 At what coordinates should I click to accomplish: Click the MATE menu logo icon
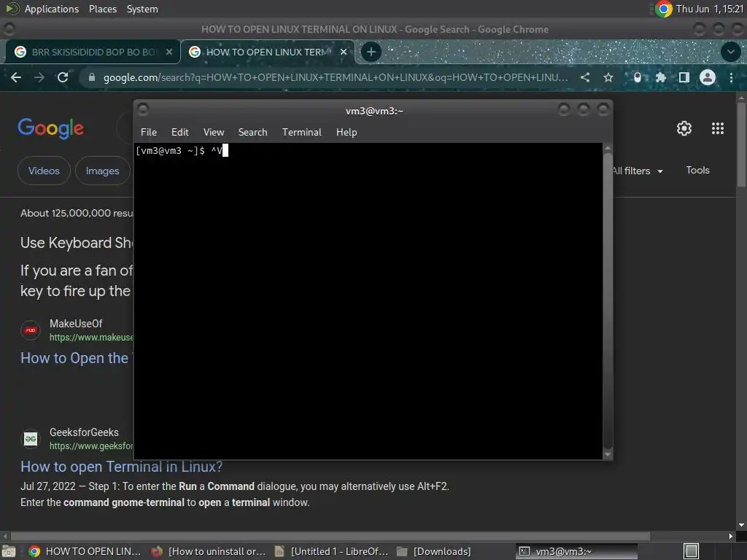point(12,9)
